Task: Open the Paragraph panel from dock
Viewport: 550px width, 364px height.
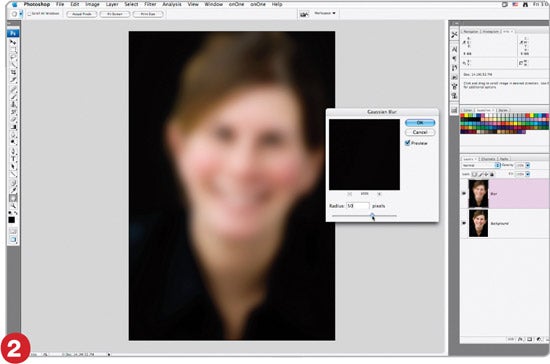Action: coord(454,58)
